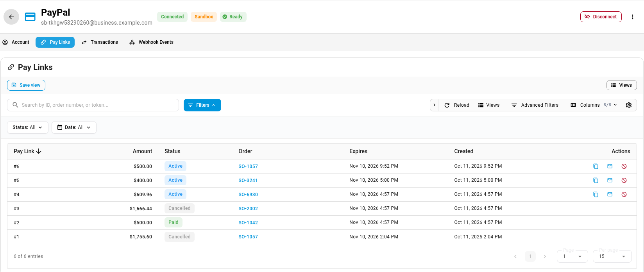Viewport: 644px width, 272px height.
Task: Open order link SO-6930
Action: [x=248, y=195]
